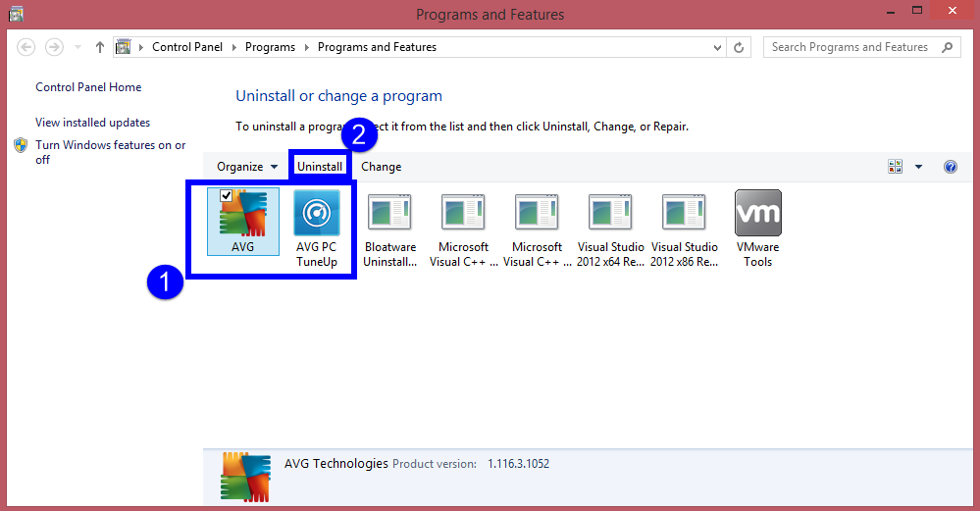Expand the view options dropdown arrow
Image resolution: width=980 pixels, height=511 pixels.
919,167
